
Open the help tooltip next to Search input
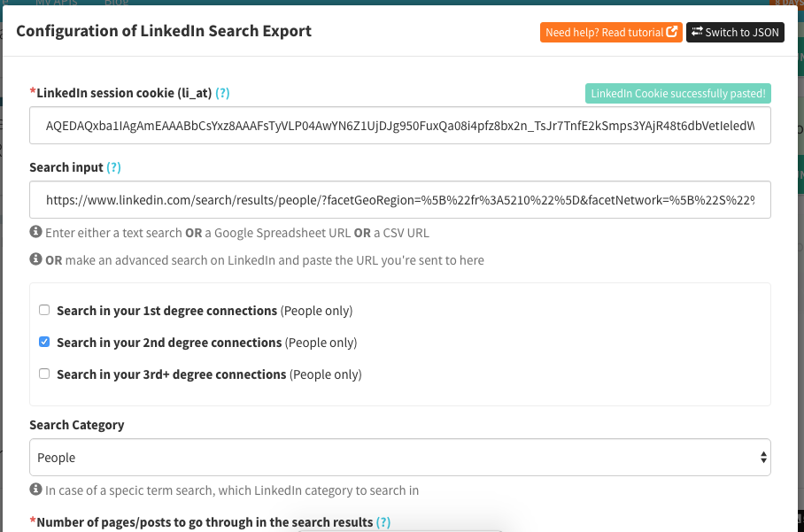tap(114, 167)
